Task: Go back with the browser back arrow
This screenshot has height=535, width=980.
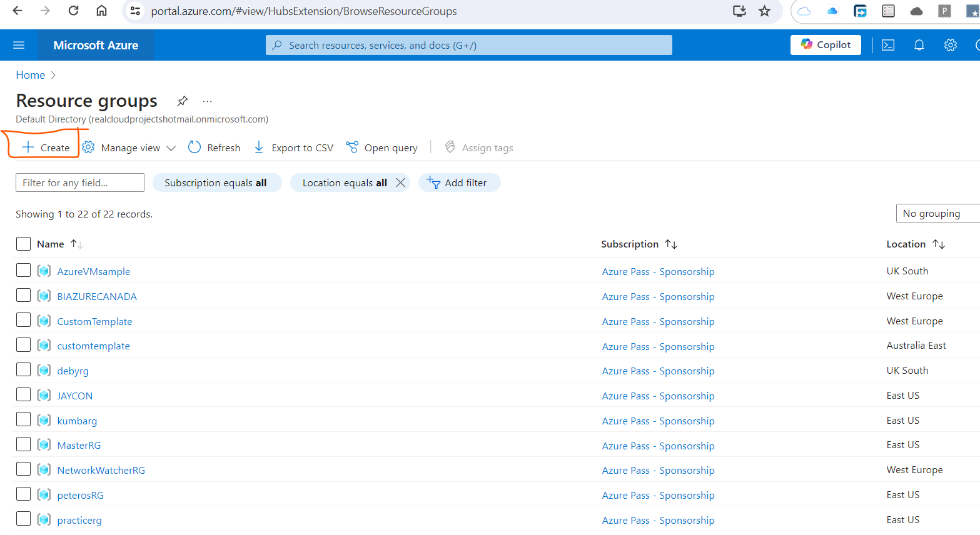Action: pos(18,11)
